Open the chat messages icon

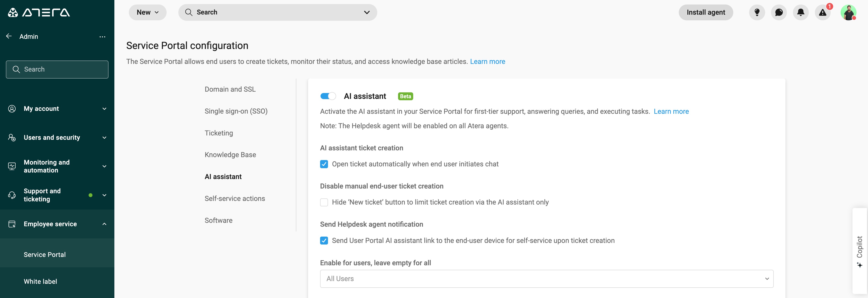click(779, 12)
